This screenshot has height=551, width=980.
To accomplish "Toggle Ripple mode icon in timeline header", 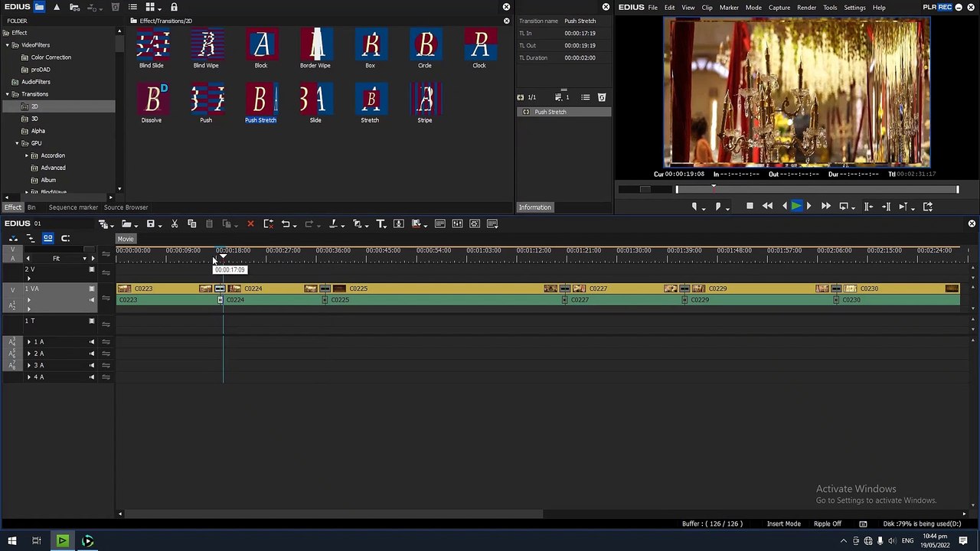I will 31,238.
